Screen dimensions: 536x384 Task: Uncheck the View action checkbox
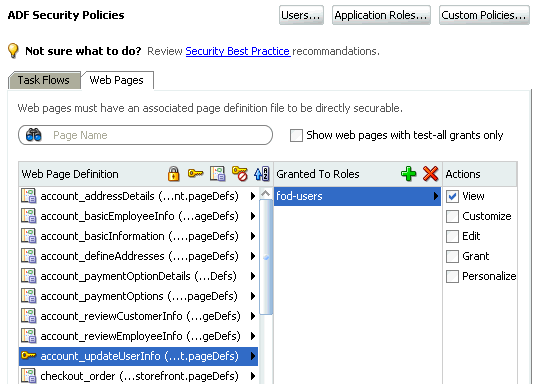pyautogui.click(x=452, y=196)
